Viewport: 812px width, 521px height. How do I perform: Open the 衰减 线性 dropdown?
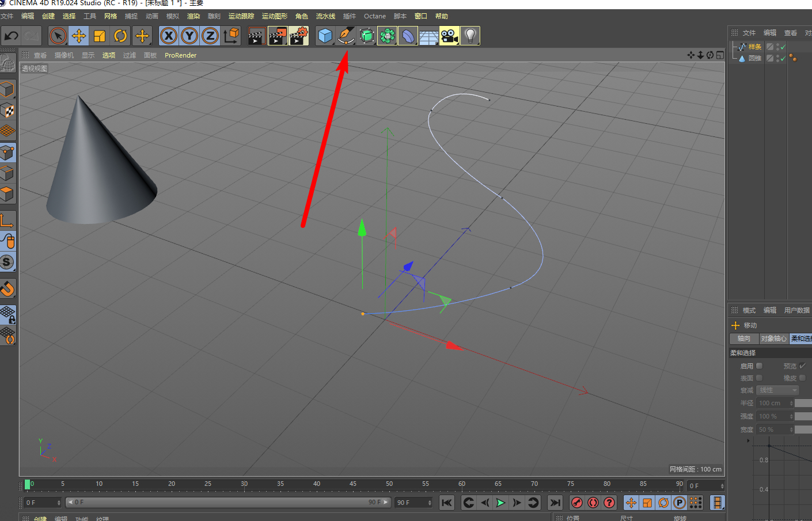point(778,390)
